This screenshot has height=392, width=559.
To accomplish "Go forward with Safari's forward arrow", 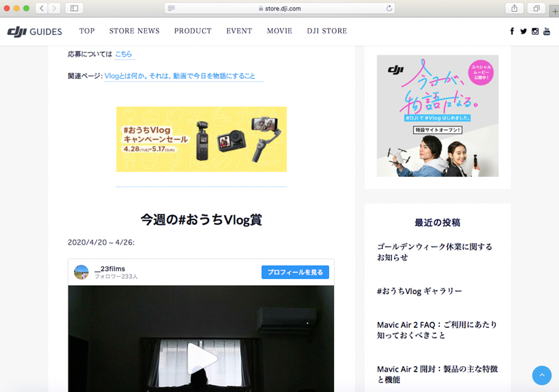I will tap(55, 8).
